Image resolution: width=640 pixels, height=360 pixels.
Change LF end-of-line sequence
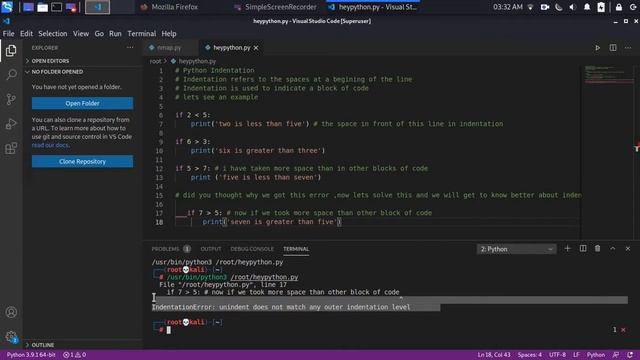click(x=576, y=355)
